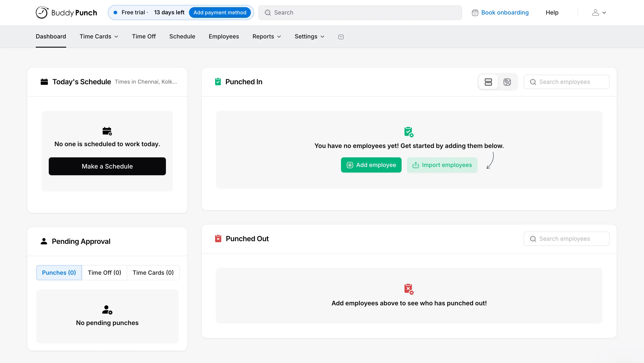
Task: Click the 13 days left trial text
Action: 169,13
